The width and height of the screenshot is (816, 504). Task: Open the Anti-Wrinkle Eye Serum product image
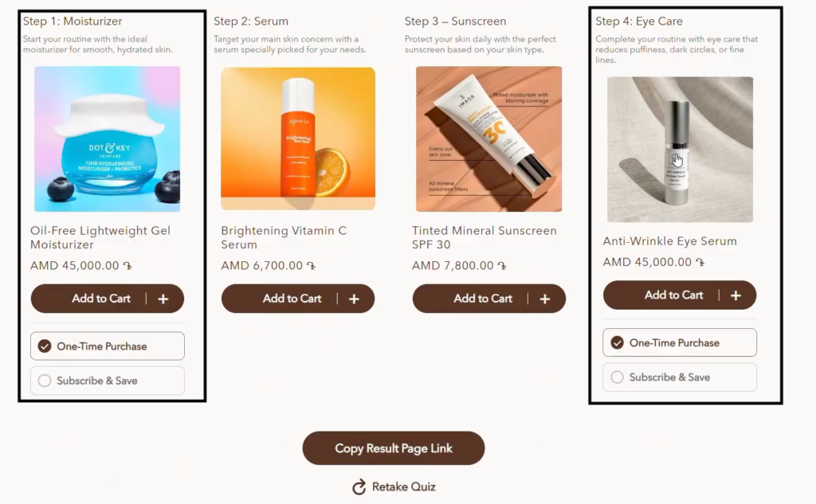680,149
